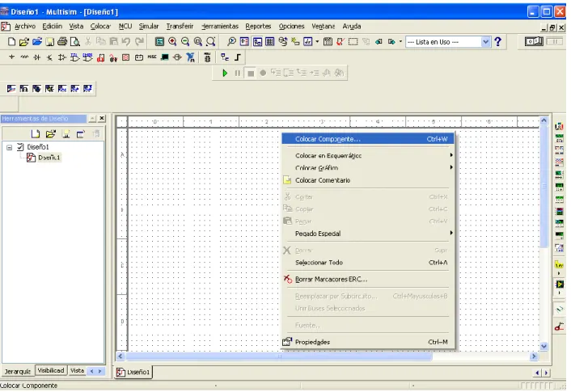Open the Simular menu

[x=149, y=26]
